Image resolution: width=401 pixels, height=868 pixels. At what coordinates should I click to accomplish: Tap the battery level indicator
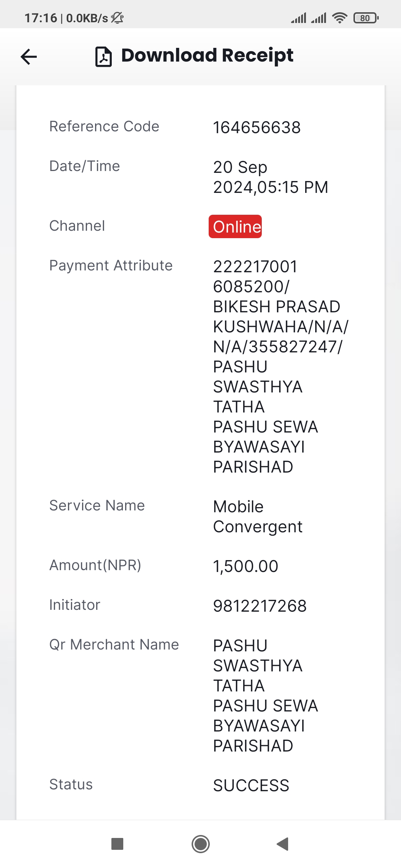366,18
